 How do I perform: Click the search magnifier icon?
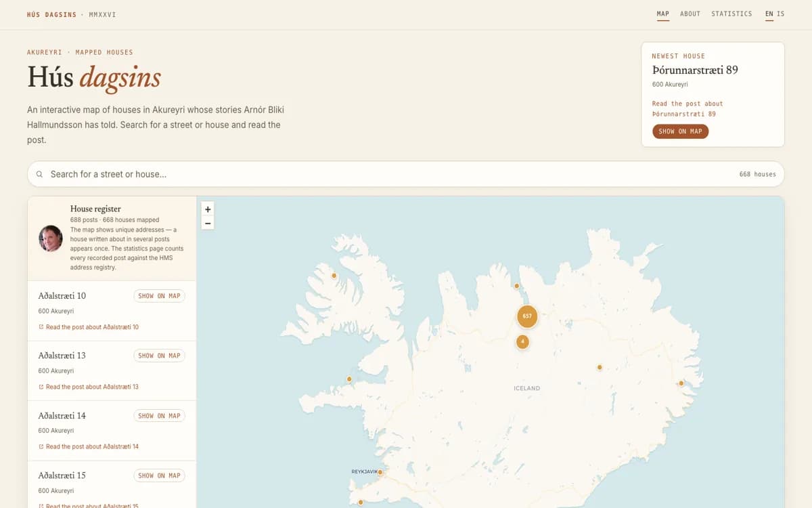(39, 174)
